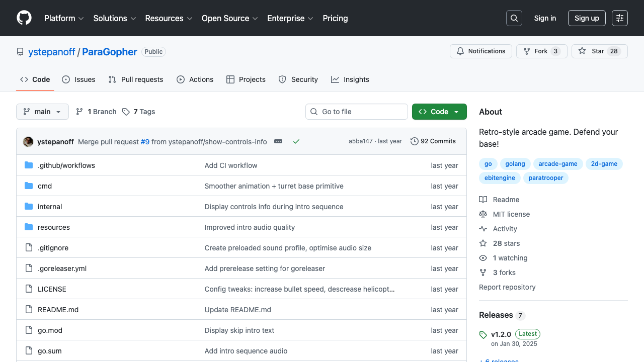Click the Go to file input field

(356, 112)
